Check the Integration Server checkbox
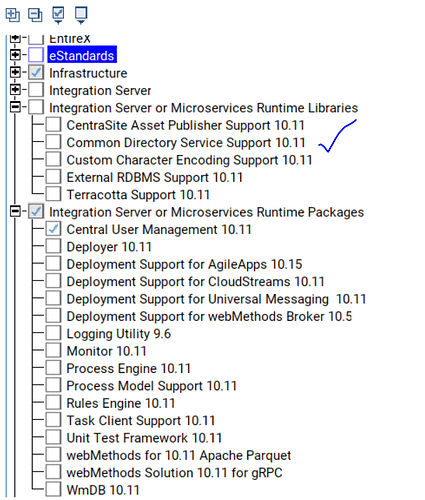425x500 pixels. pyautogui.click(x=36, y=90)
